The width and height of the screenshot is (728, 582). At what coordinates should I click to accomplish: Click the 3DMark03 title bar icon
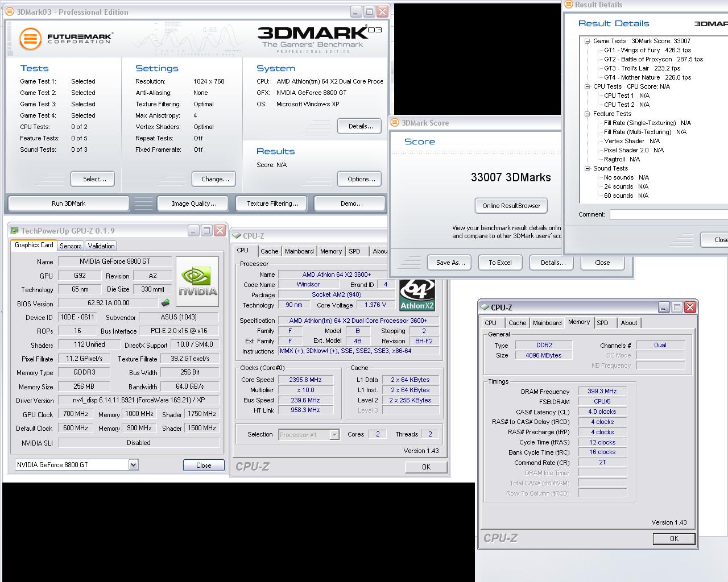[x=11, y=12]
